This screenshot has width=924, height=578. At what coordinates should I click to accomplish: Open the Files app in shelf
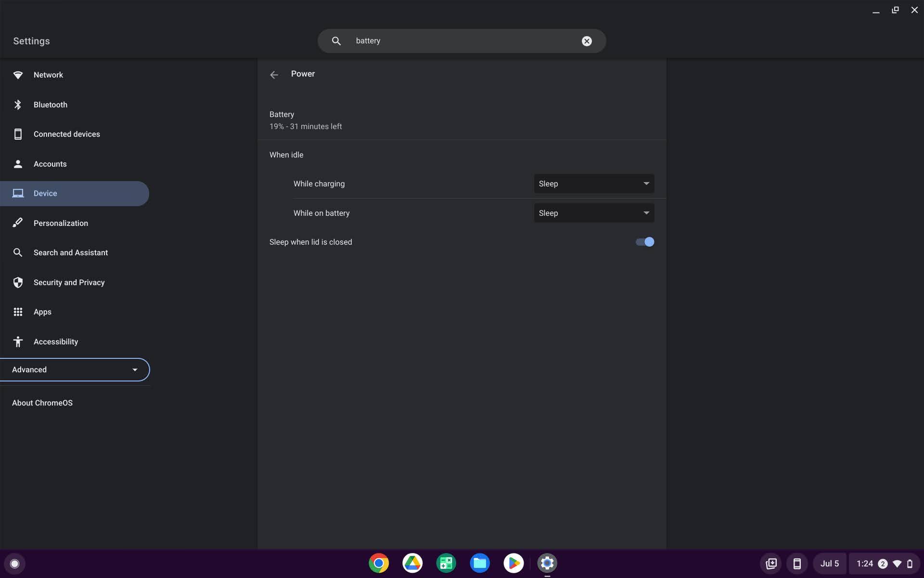coord(479,563)
